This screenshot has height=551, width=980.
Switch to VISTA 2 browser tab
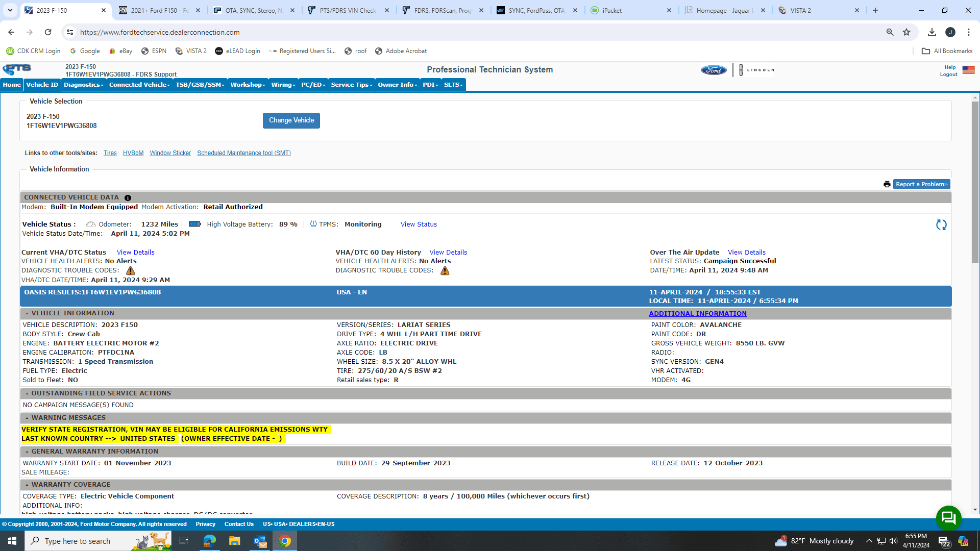click(x=819, y=10)
